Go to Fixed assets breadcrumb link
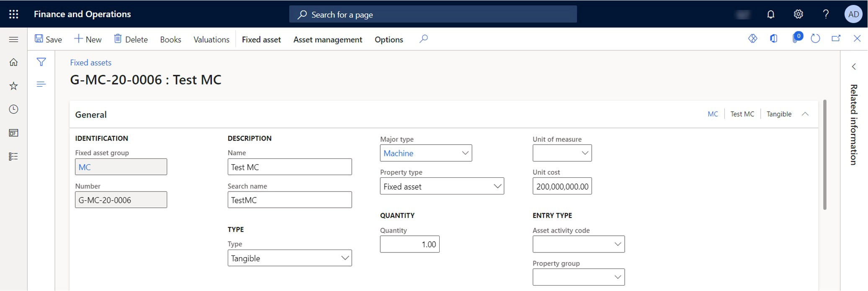 point(90,63)
